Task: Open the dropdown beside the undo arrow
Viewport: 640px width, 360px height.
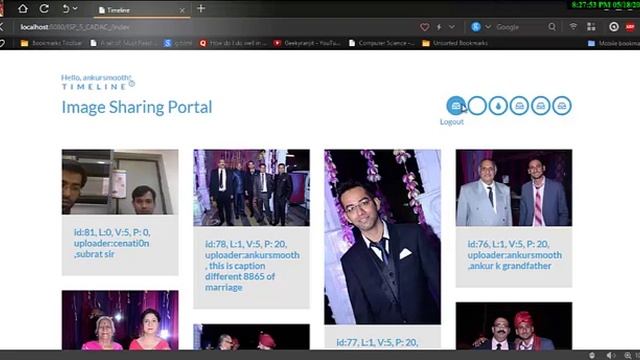Action: pyautogui.click(x=75, y=9)
